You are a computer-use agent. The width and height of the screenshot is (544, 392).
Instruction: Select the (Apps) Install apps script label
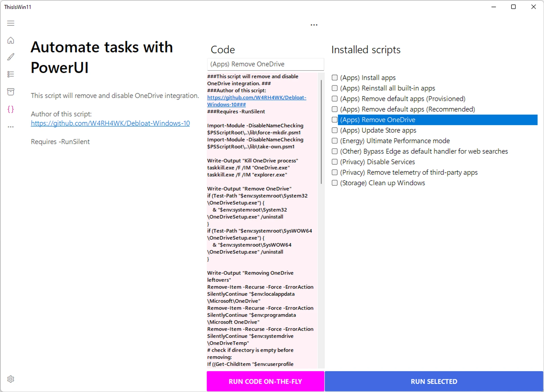pos(368,78)
